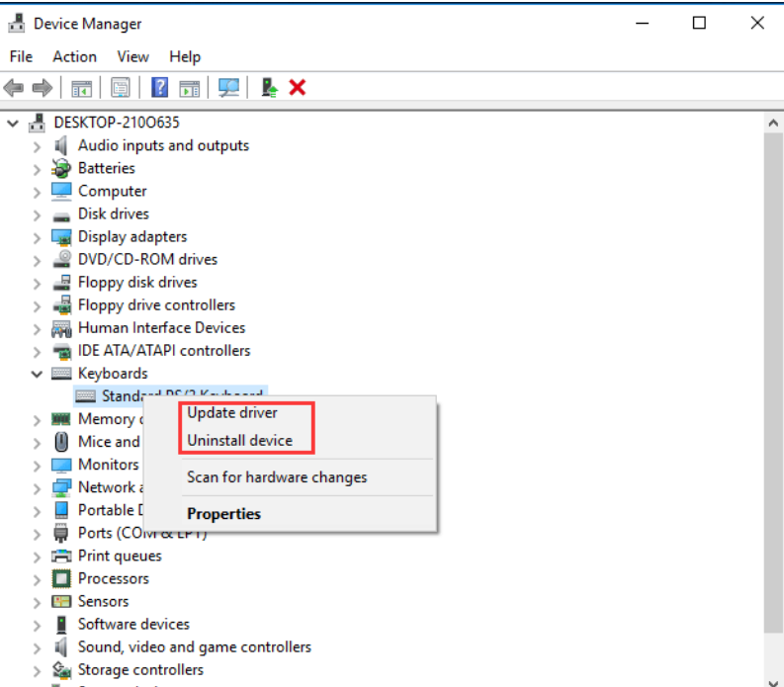Click Scan for hardware changes monitor icon
784x687 pixels.
point(228,88)
